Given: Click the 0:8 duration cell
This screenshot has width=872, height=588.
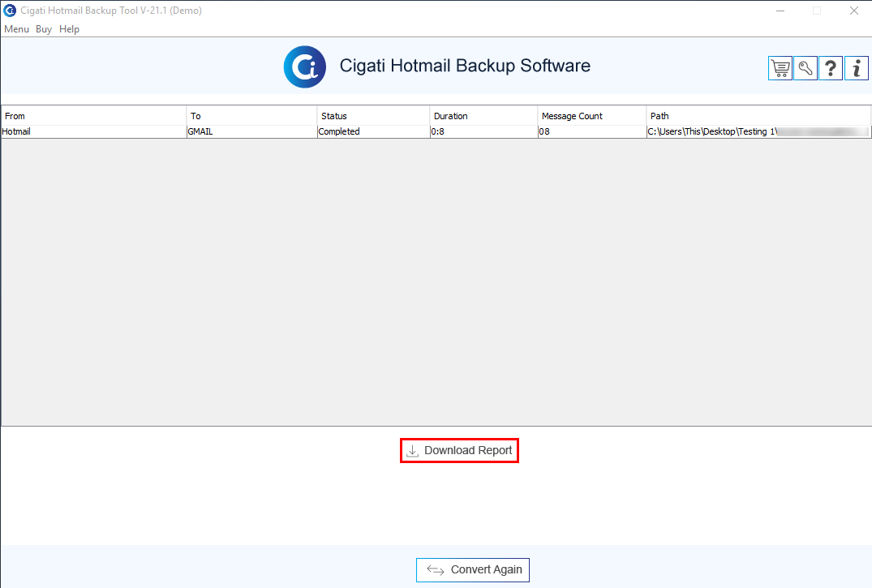Looking at the screenshot, I should tap(483, 132).
